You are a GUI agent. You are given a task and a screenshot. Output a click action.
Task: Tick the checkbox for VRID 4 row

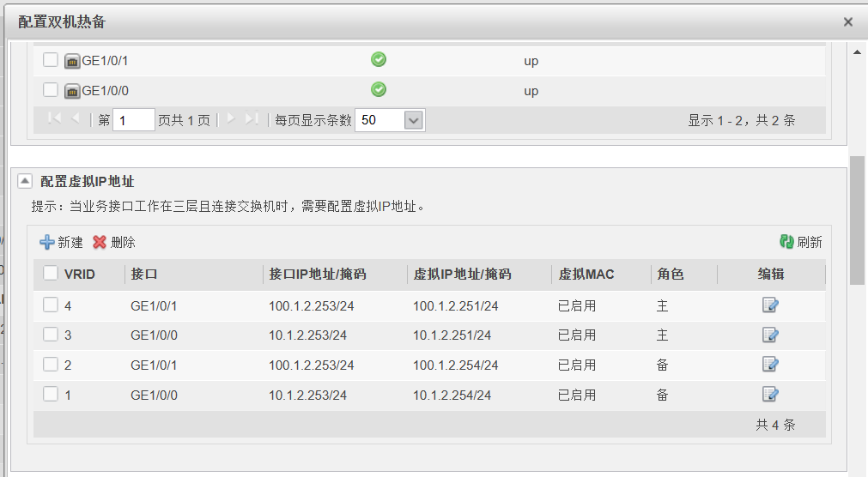click(x=51, y=305)
